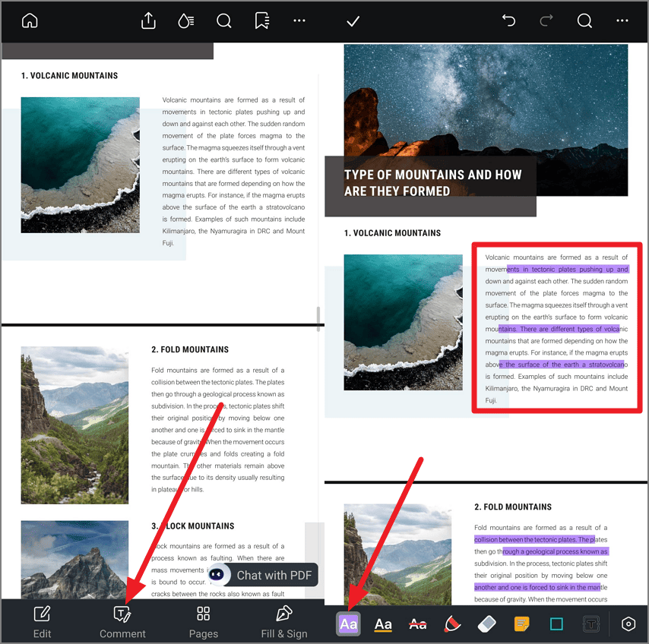This screenshot has width=649, height=644.
Task: Tap the left panel scrollbar handle
Action: click(x=318, y=319)
